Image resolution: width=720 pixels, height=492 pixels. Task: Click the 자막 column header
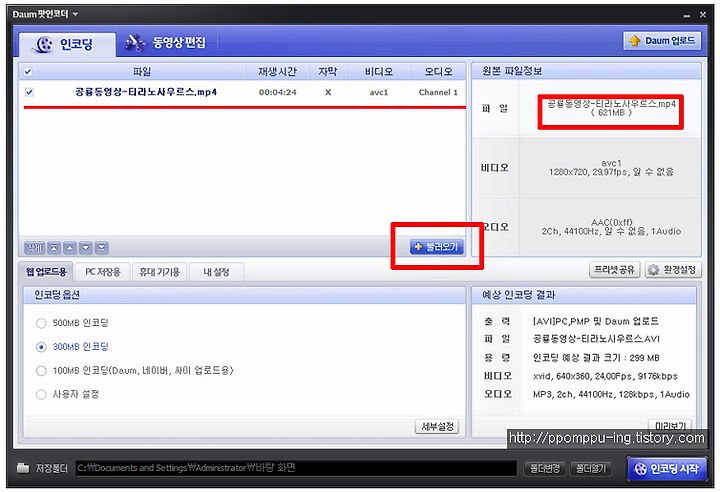(327, 72)
